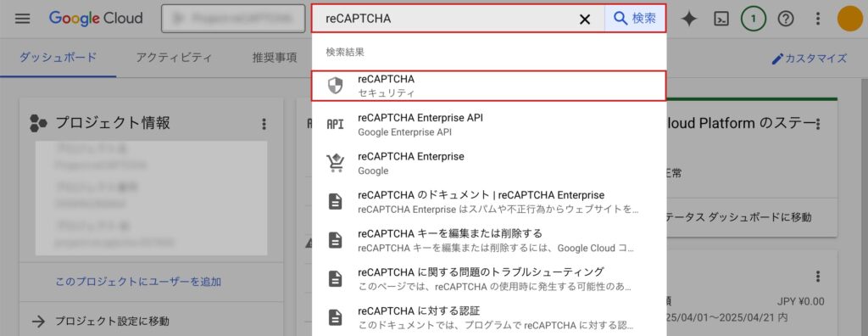Click このプロジェクトにユーザーを追加 link

138,282
